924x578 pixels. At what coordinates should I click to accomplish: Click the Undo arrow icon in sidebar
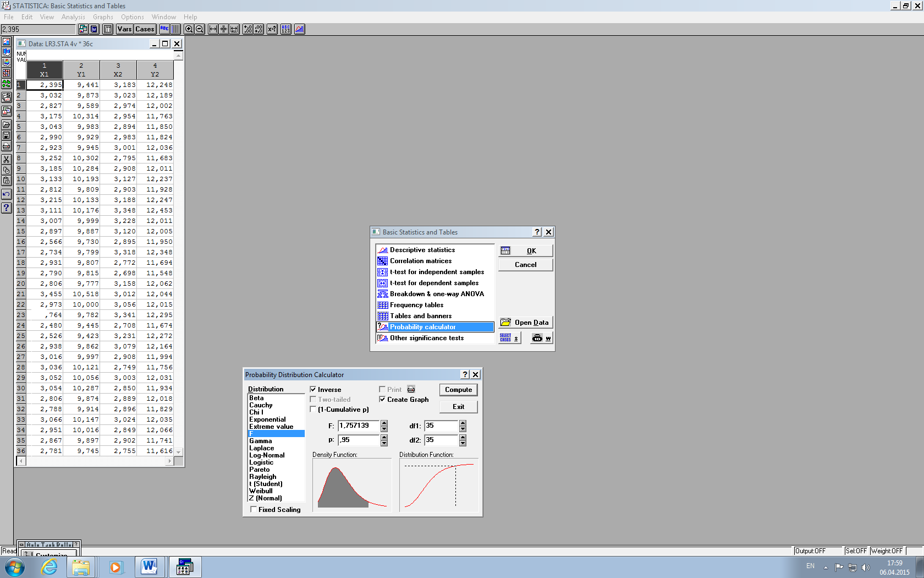click(6, 194)
